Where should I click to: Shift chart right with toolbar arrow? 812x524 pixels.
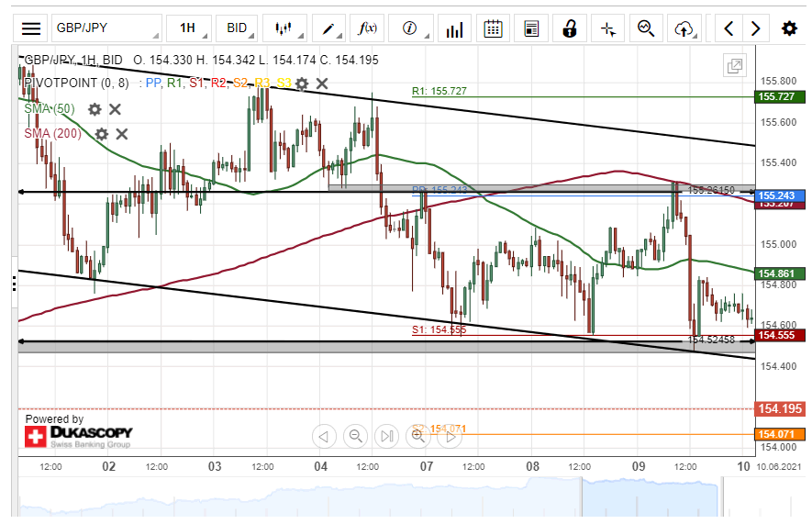pos(755,28)
